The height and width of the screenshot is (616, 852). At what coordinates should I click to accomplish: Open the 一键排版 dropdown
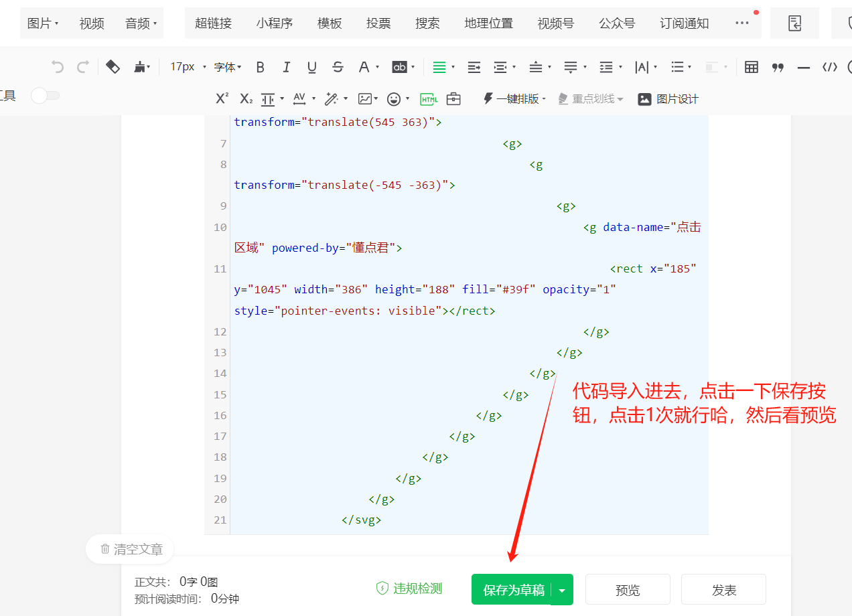point(514,98)
